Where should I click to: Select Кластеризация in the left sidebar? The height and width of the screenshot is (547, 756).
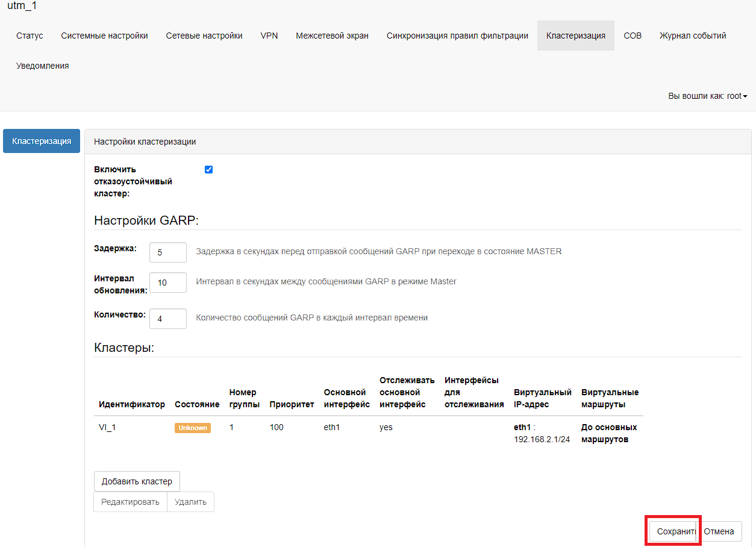[42, 141]
